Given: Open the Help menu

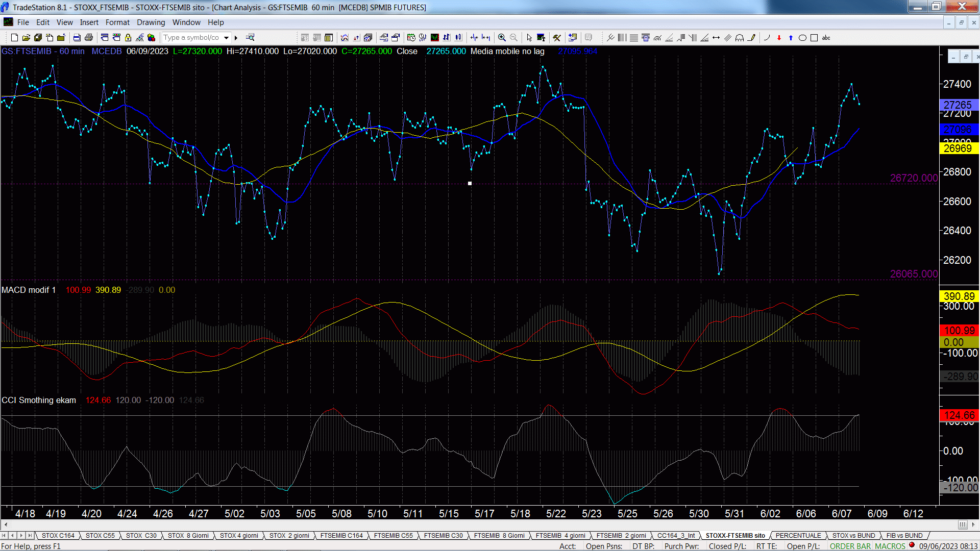Looking at the screenshot, I should tap(216, 22).
